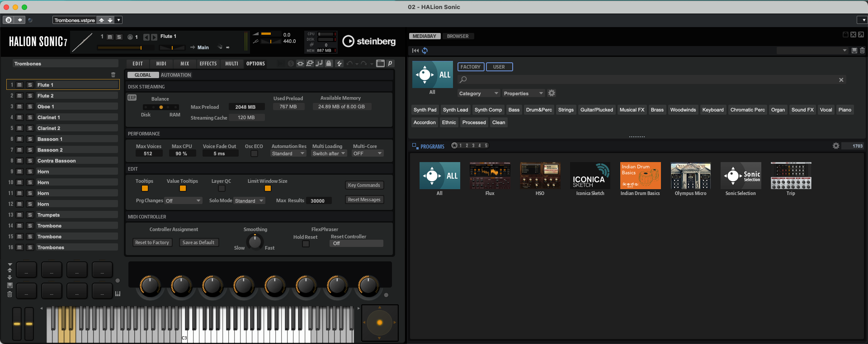Click the FACTORY filter button
Image resolution: width=868 pixels, height=344 pixels.
(x=471, y=67)
